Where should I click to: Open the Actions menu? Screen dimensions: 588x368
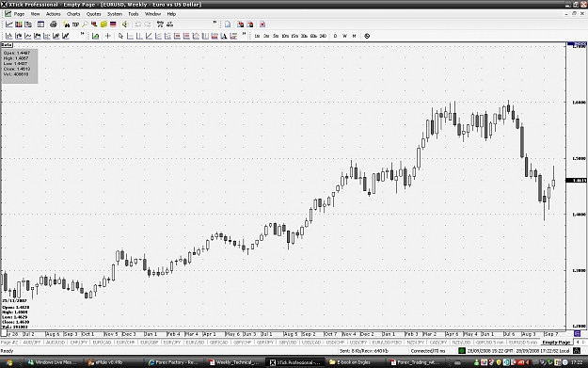pos(54,14)
